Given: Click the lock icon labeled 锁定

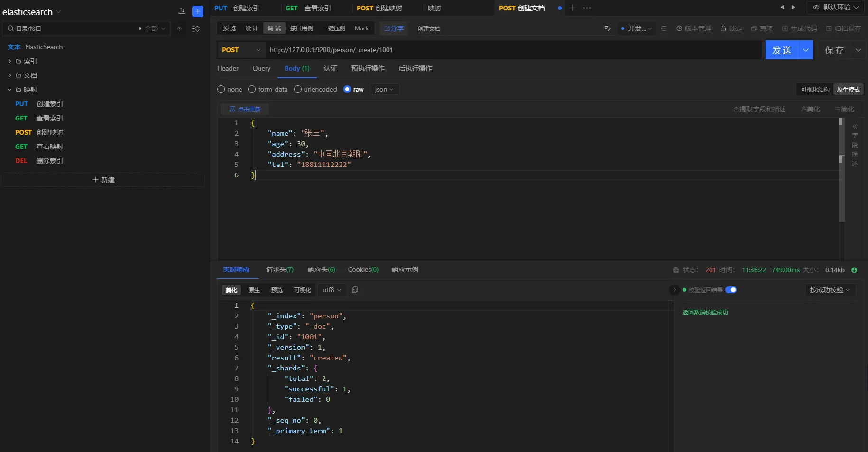Looking at the screenshot, I should 731,28.
